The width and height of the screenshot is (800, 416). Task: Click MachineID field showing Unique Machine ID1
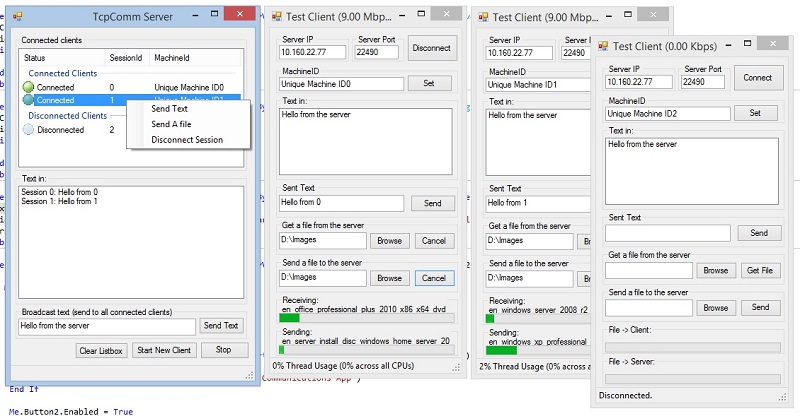pos(538,84)
